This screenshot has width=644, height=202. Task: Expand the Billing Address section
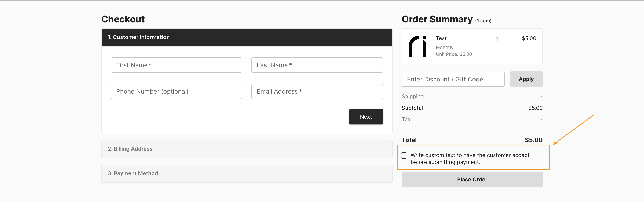pos(246,149)
